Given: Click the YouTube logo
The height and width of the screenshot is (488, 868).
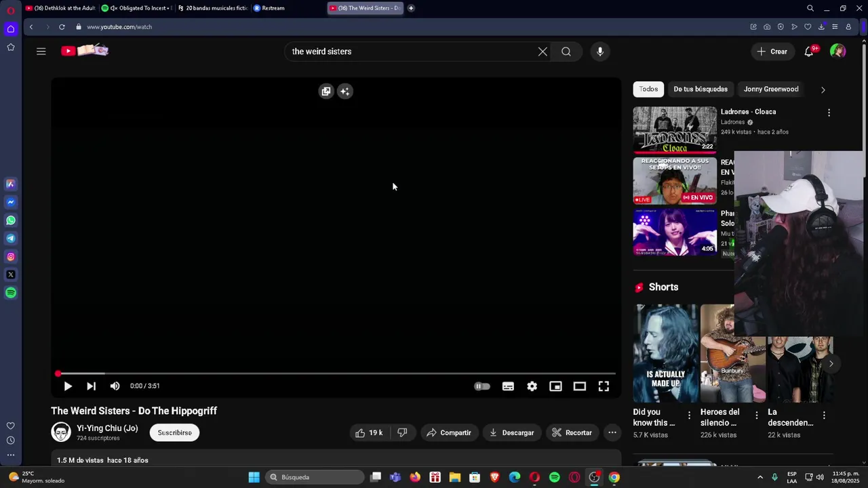Looking at the screenshot, I should click(x=85, y=51).
